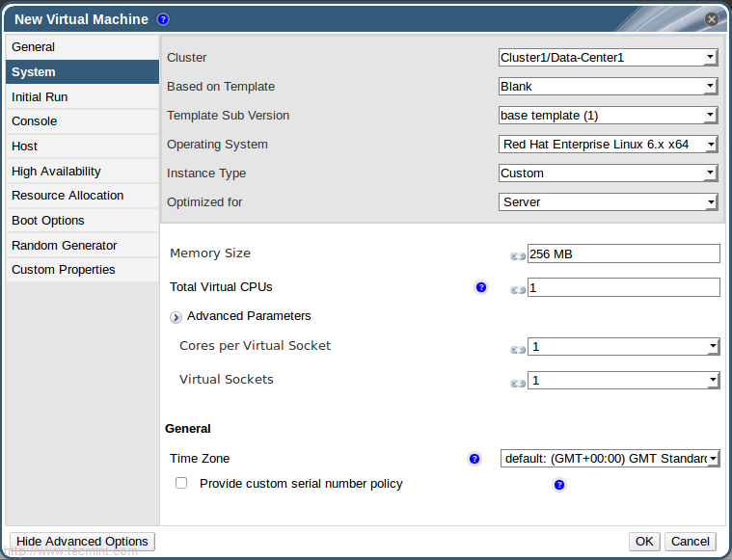The width and height of the screenshot is (732, 560).
Task: Click the Hide Advanced Options button
Action: point(82,542)
